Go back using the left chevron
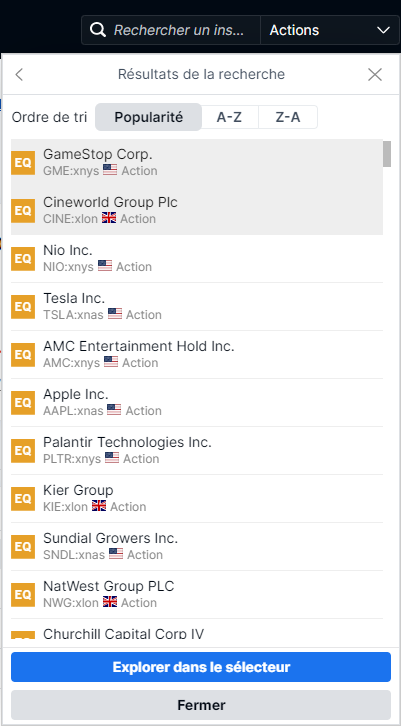 [19, 74]
